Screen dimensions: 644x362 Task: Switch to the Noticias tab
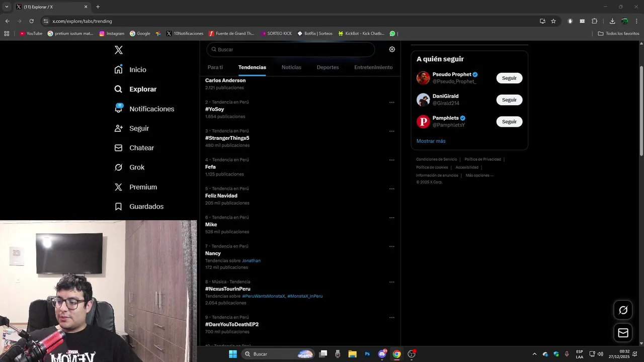pyautogui.click(x=291, y=67)
